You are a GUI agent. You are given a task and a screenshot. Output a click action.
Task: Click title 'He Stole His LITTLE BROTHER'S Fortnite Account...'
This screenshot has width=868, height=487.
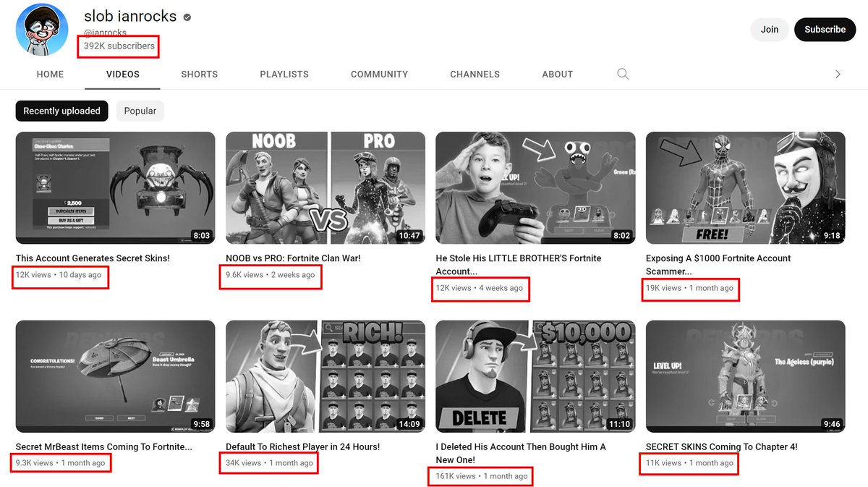[519, 265]
